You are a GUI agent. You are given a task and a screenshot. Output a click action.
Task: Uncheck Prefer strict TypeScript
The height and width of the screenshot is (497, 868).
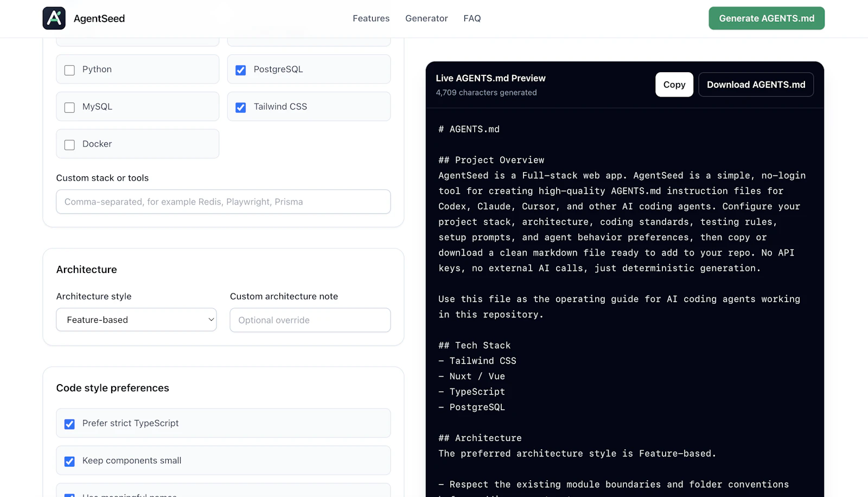69,424
